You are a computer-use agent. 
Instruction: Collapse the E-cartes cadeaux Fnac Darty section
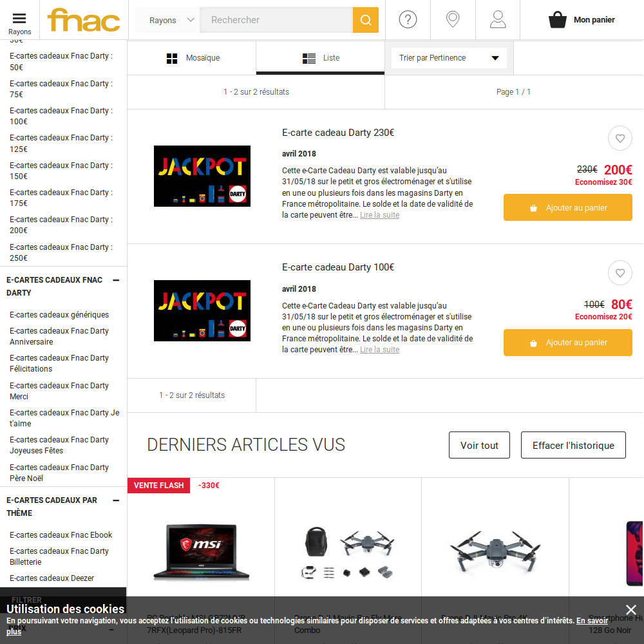pos(116,280)
